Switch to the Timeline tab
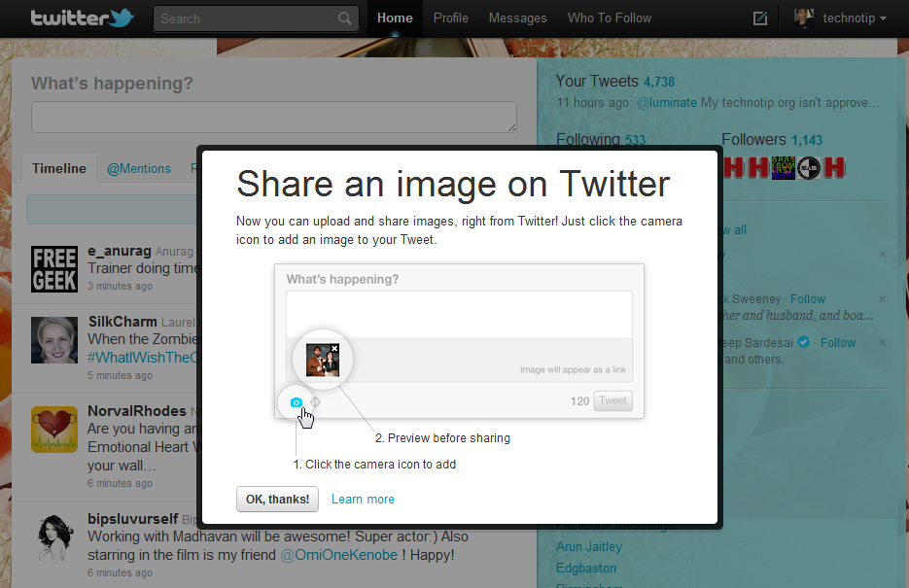 pos(59,168)
